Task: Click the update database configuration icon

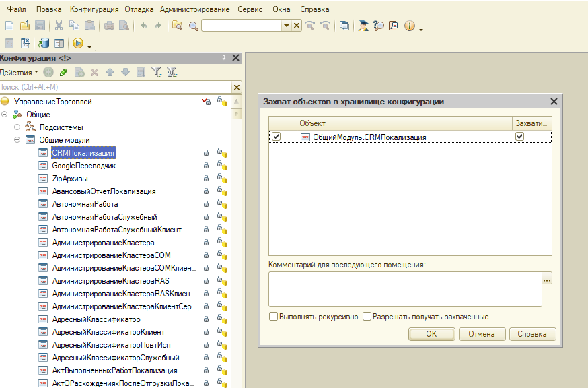Action: 44,43
